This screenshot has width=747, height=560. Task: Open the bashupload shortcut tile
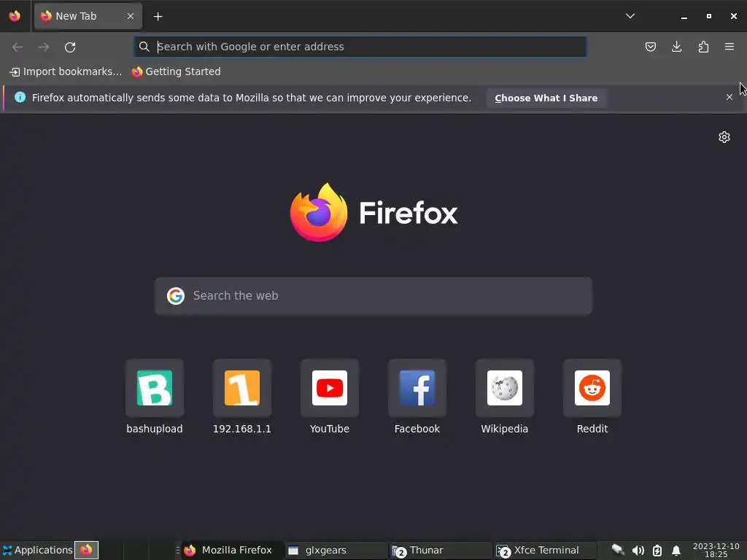point(155,397)
